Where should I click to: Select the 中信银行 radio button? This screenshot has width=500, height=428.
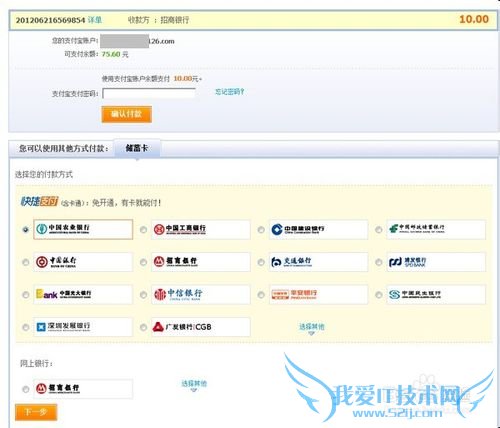(x=143, y=295)
